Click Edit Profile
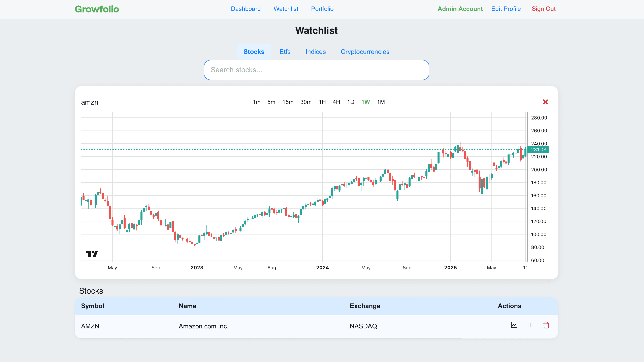 coord(506,9)
